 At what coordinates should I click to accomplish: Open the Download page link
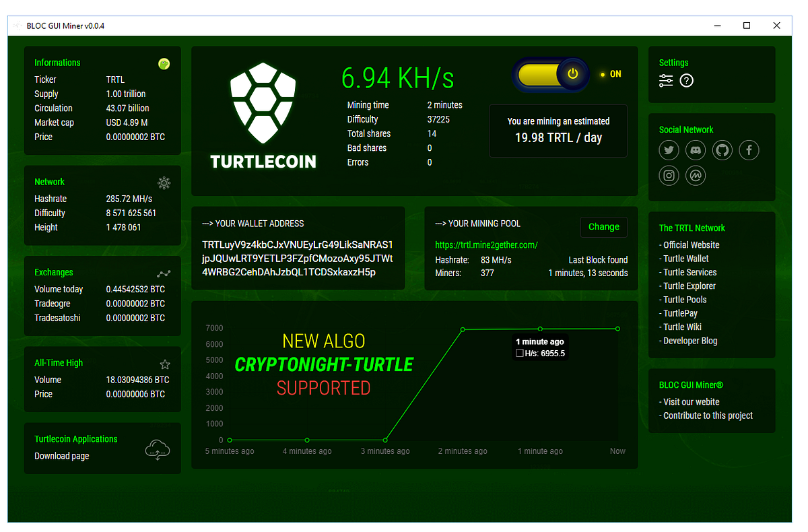click(61, 455)
